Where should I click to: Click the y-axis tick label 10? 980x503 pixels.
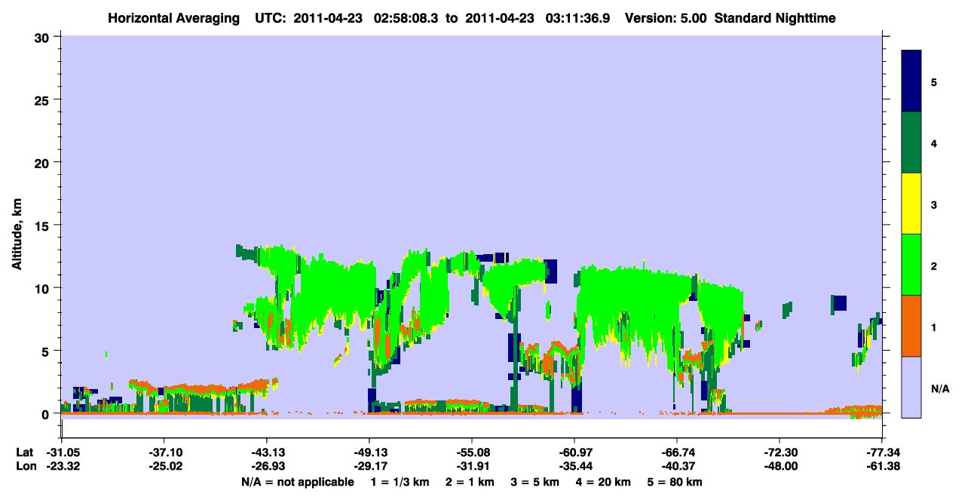[42, 289]
